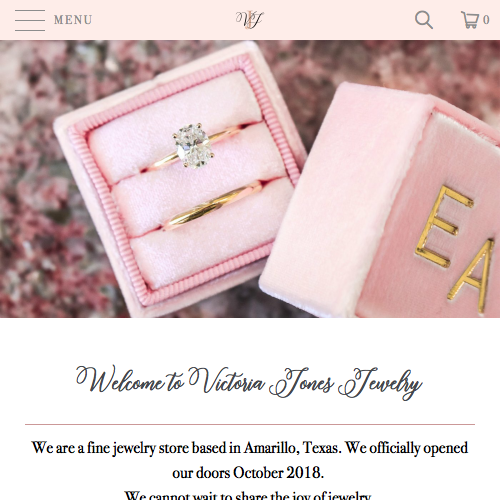Click the MENU text label
500x500 pixels.
point(73,20)
